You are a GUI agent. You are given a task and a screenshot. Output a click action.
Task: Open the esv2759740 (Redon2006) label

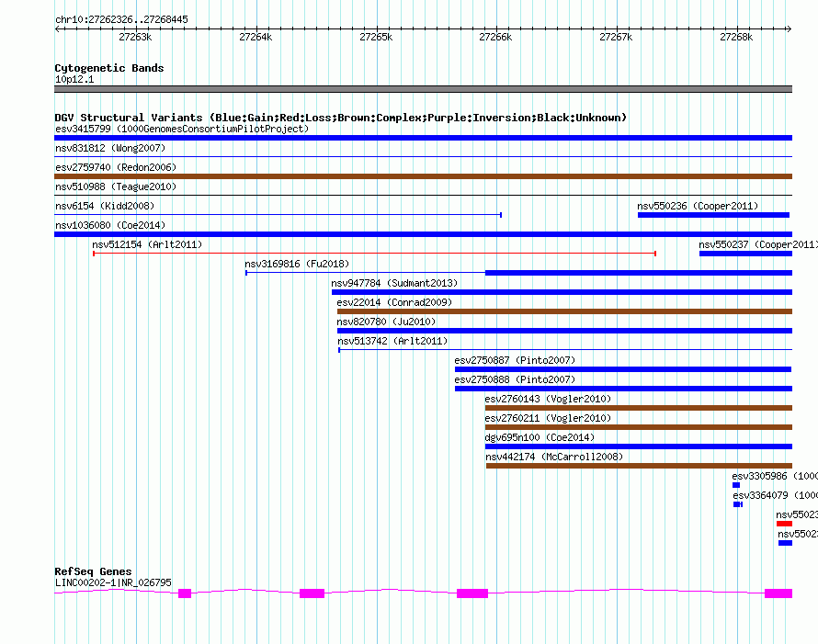pos(116,167)
